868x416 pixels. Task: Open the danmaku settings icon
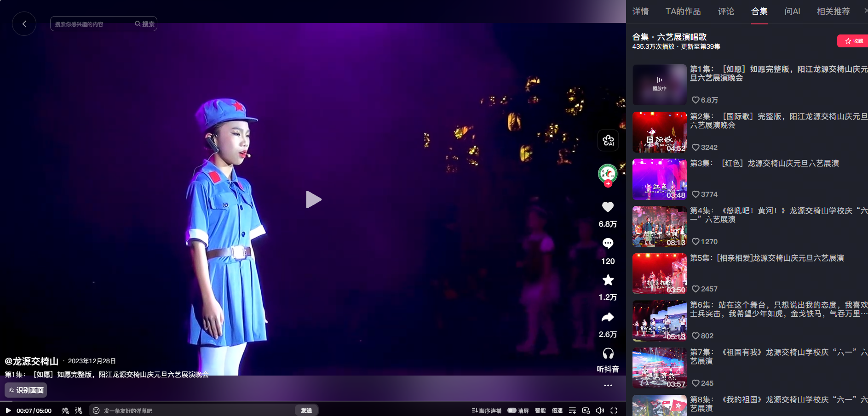tap(79, 410)
